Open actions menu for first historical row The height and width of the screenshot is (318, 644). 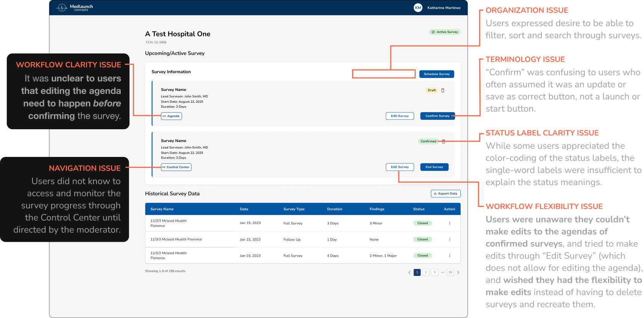449,223
